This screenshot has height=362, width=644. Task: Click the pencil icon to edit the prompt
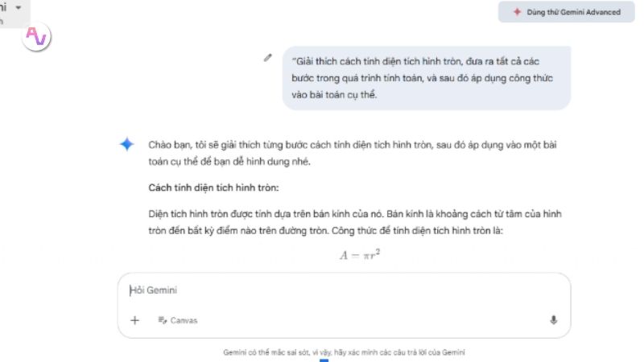[268, 58]
